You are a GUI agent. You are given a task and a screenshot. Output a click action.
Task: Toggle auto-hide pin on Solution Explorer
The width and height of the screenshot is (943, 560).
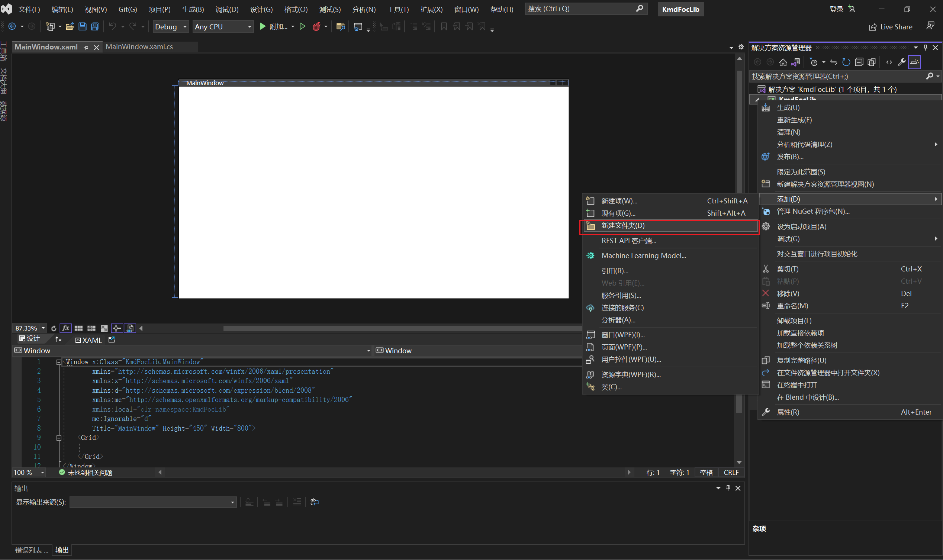(925, 47)
